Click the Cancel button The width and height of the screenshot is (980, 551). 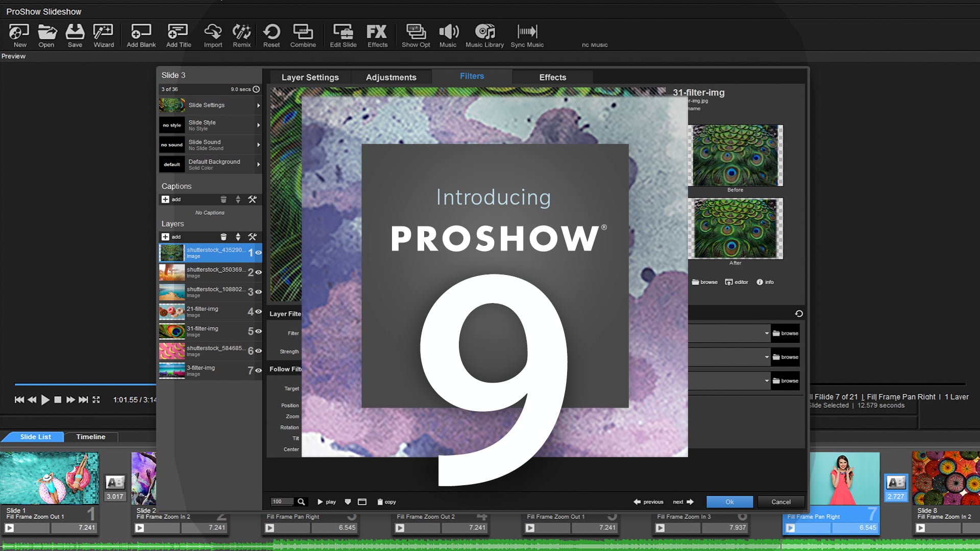point(780,502)
